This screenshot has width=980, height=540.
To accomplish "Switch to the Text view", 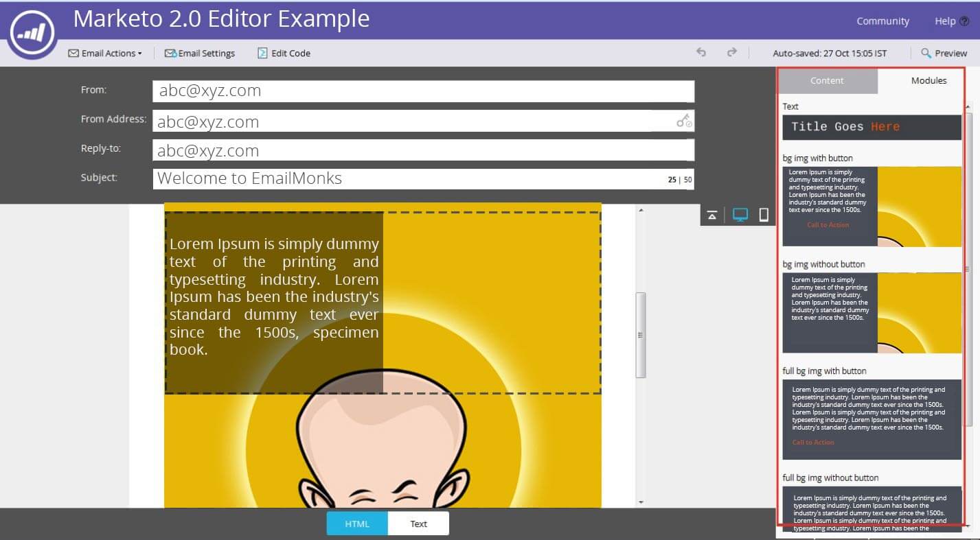I will (x=418, y=524).
